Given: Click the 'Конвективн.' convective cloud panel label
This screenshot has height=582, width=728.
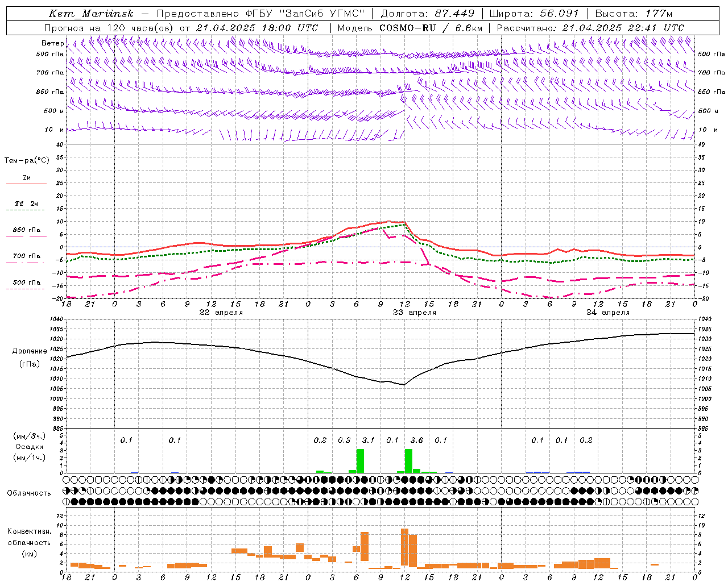Looking at the screenshot, I should 29,531.
